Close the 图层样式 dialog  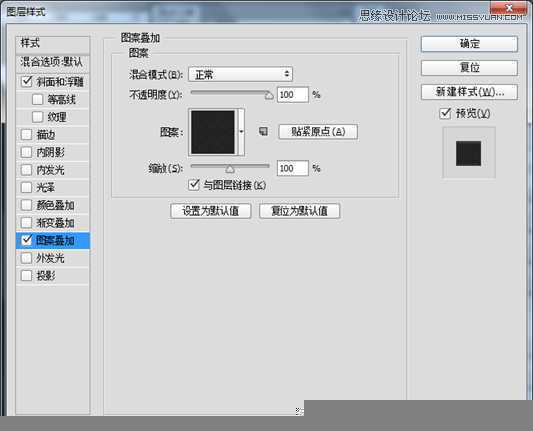(509, 8)
